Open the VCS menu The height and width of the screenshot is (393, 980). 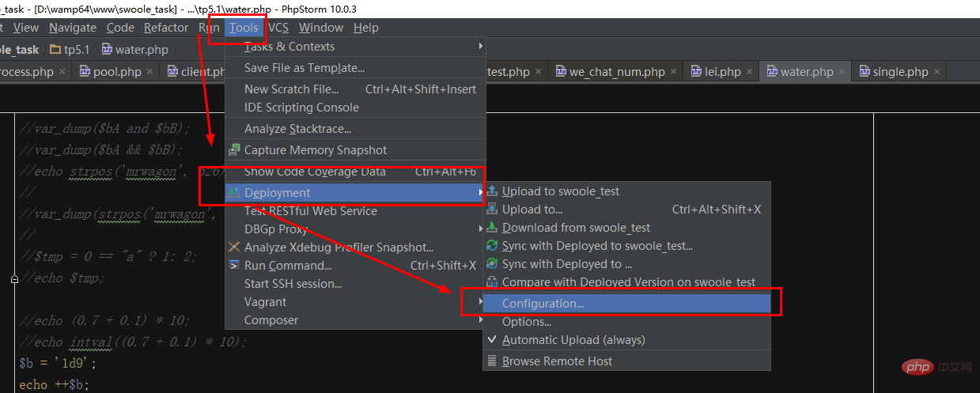[x=278, y=28]
